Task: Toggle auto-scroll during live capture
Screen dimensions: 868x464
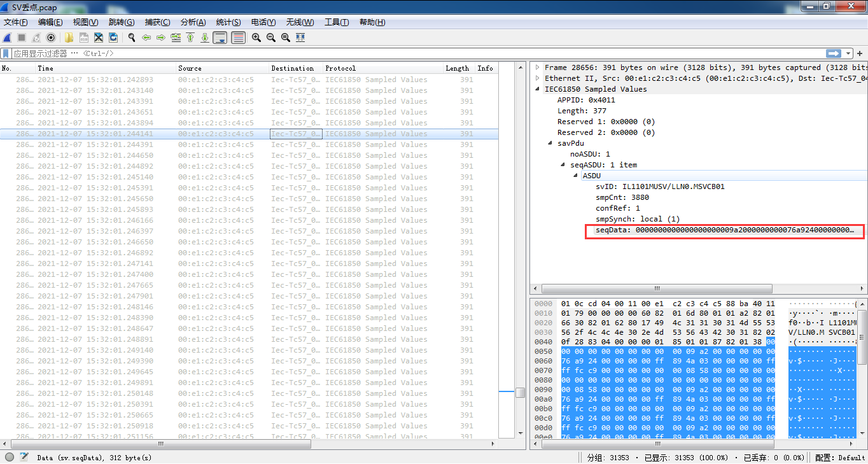Action: (220, 37)
